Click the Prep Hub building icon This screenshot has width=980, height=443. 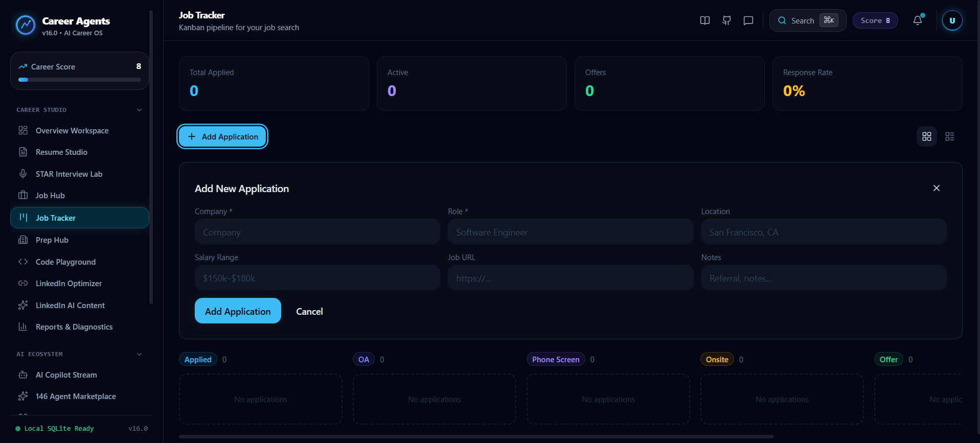[23, 240]
